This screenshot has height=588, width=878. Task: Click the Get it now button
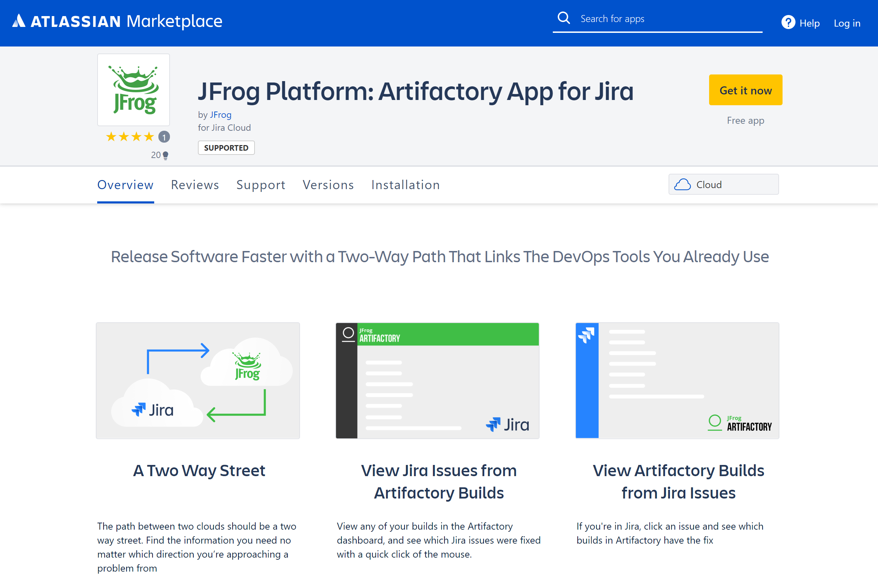tap(745, 90)
